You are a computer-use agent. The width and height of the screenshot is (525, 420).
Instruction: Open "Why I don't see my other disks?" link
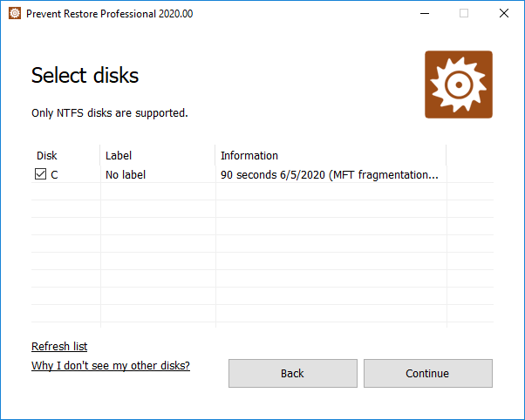111,365
